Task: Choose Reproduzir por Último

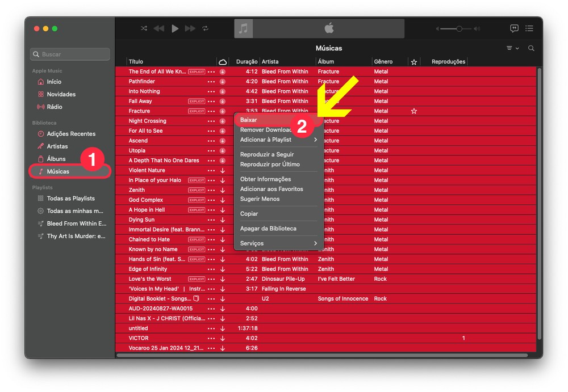Action: [x=278, y=164]
